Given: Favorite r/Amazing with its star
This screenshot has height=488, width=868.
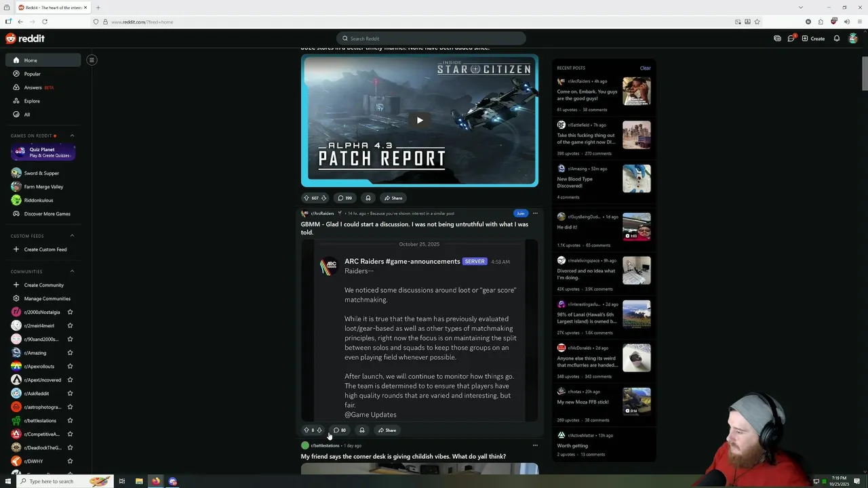Looking at the screenshot, I should click(x=70, y=352).
